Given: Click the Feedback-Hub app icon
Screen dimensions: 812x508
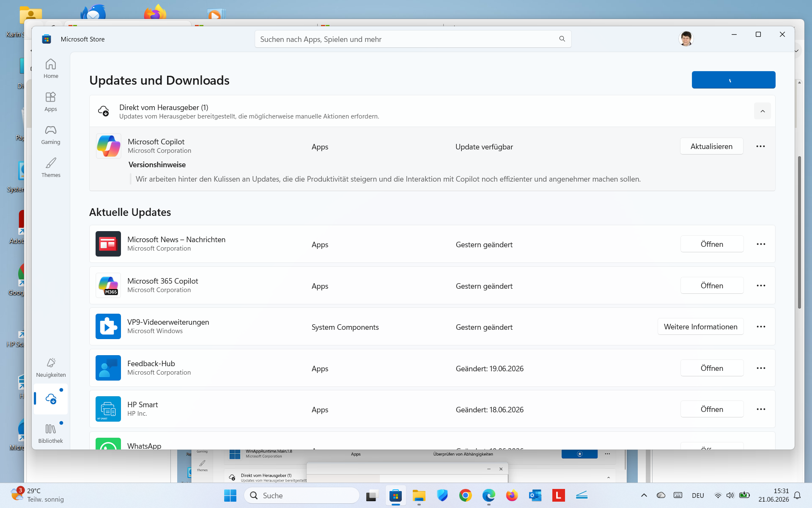Looking at the screenshot, I should [108, 368].
